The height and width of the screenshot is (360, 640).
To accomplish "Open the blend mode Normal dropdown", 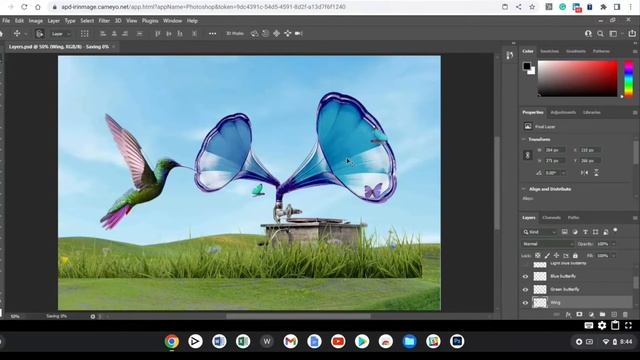I will coord(547,244).
